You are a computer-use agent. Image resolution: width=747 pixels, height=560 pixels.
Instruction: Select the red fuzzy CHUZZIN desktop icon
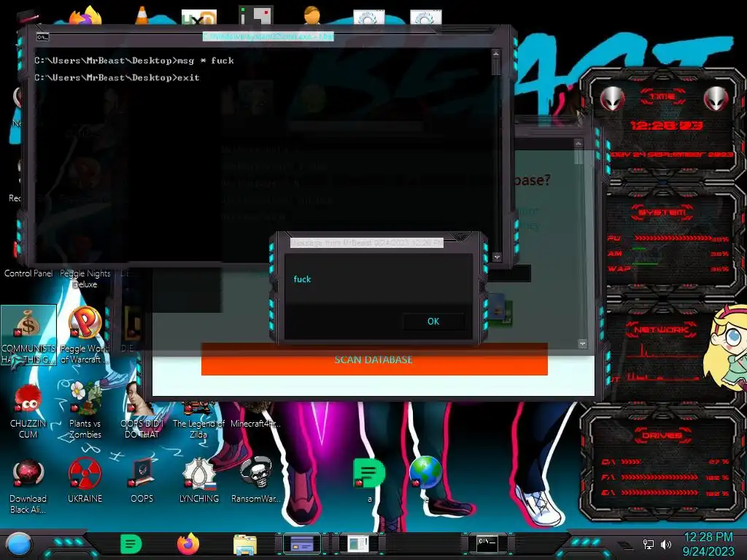pos(28,411)
